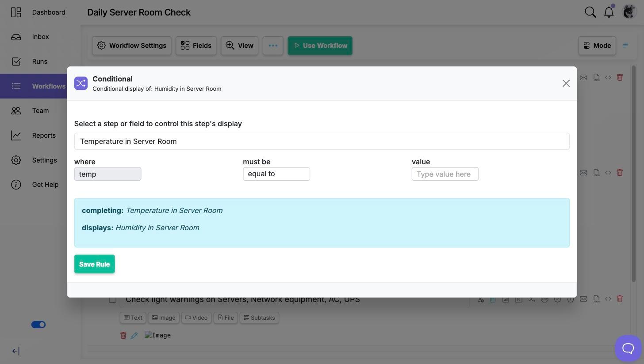Open the 'must be' equal to dropdown
The height and width of the screenshot is (364, 644).
(x=276, y=174)
